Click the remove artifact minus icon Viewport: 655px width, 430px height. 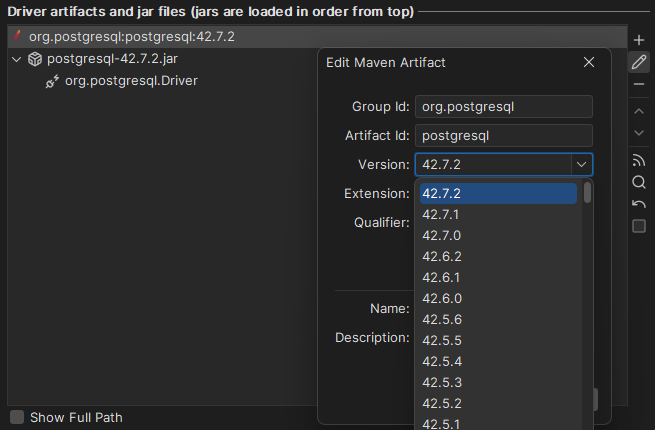(639, 85)
